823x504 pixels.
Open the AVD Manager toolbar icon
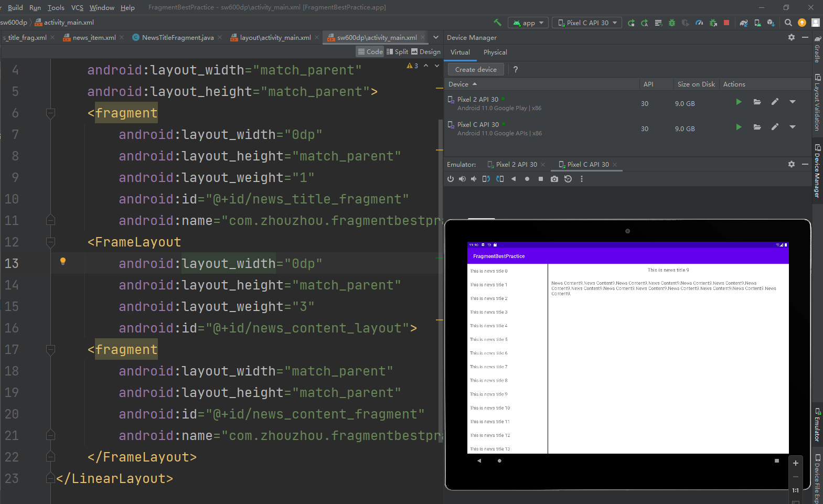(757, 23)
